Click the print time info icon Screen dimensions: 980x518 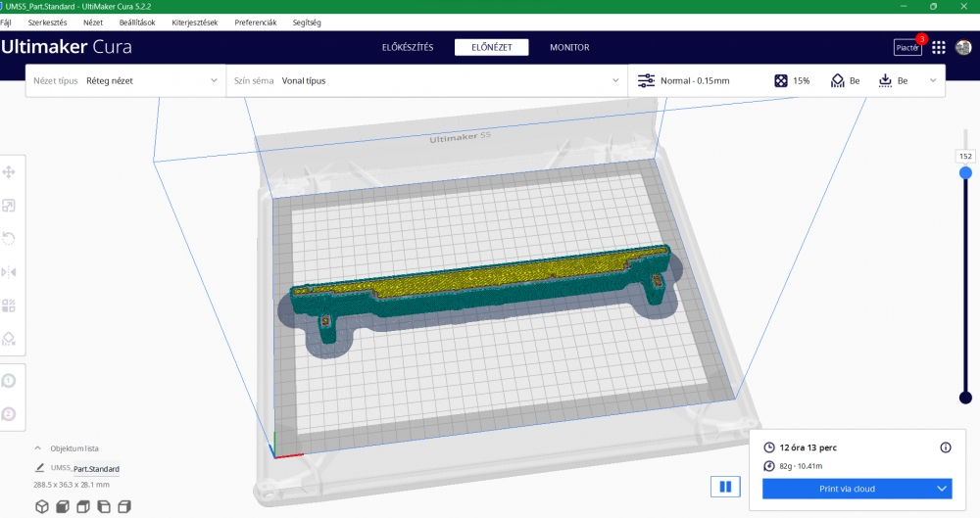[x=946, y=447]
